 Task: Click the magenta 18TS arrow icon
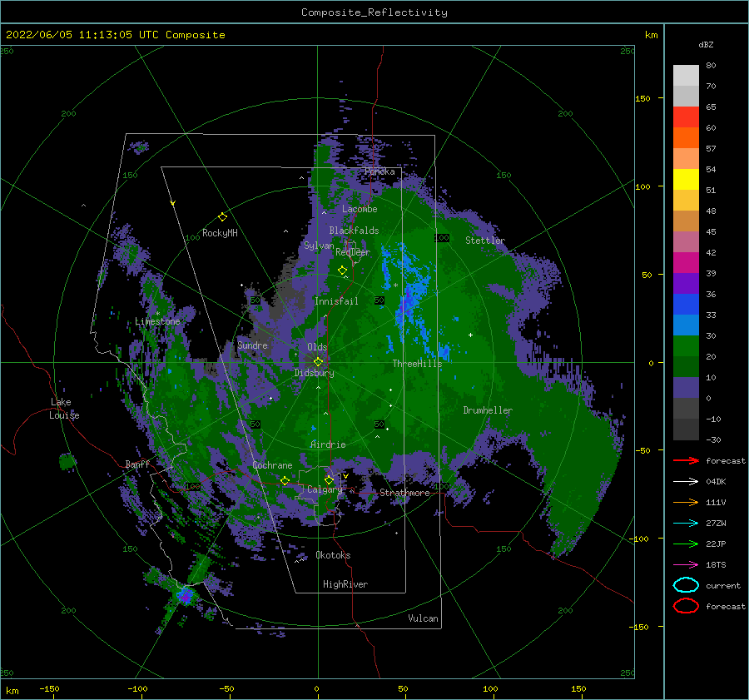(686, 565)
